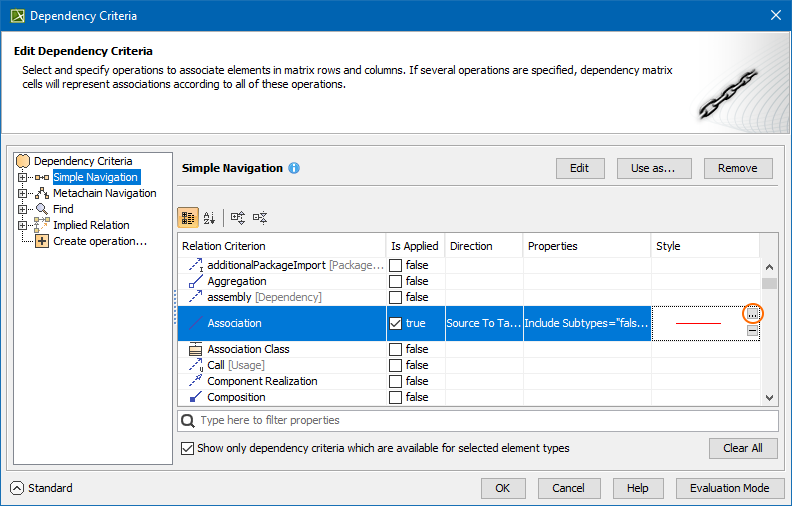
Task: Click the categorized view toolbar icon
Action: pos(187,217)
